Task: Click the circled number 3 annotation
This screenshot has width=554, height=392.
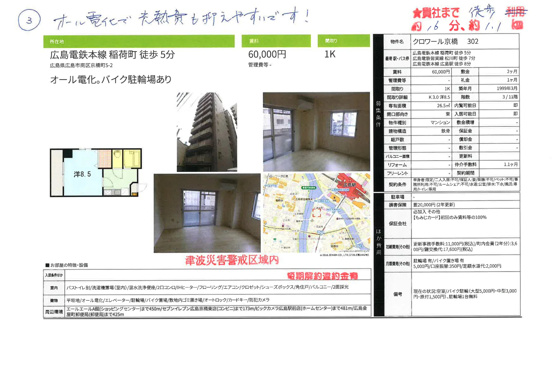Action: point(29,20)
